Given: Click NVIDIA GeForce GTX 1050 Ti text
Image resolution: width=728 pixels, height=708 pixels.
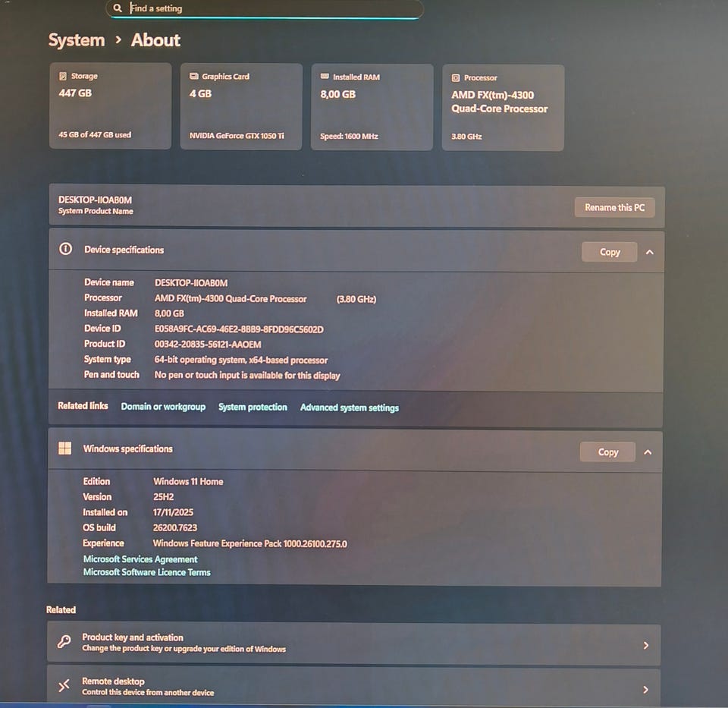Looking at the screenshot, I should click(237, 136).
